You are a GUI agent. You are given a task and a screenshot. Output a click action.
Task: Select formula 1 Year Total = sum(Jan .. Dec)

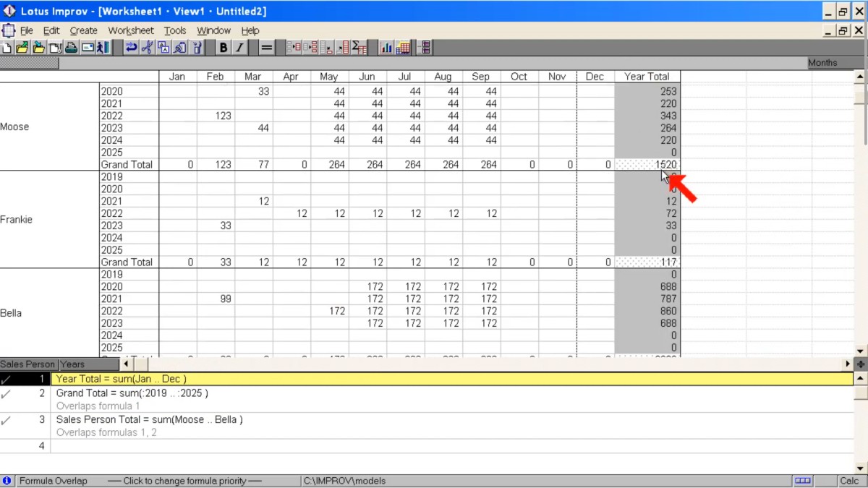tap(452, 379)
